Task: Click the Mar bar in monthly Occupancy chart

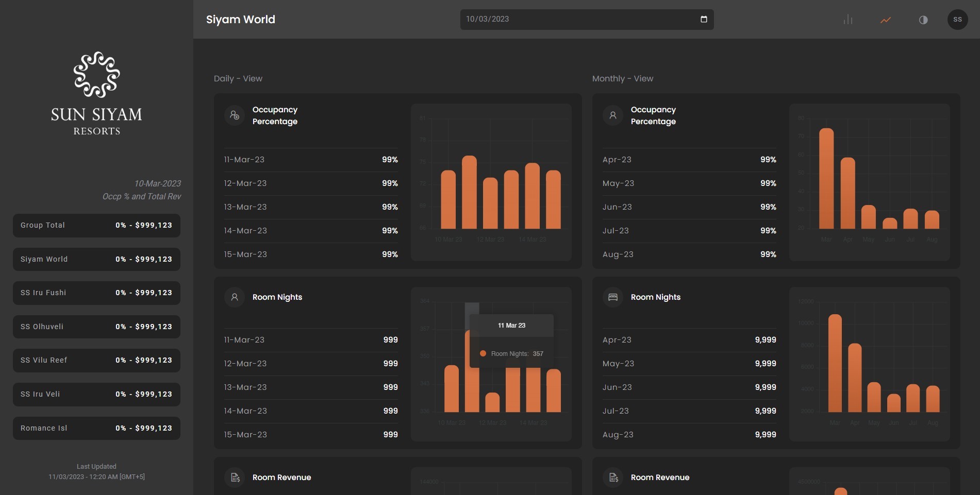Action: pyautogui.click(x=826, y=178)
